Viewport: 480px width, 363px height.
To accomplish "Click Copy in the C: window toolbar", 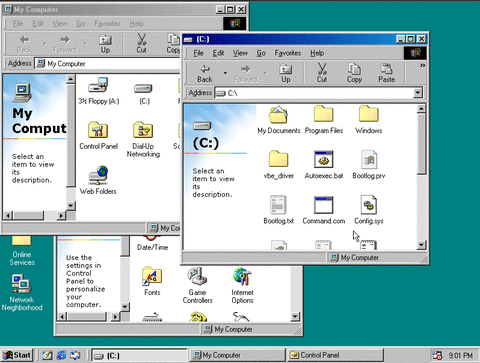I will 354,74.
